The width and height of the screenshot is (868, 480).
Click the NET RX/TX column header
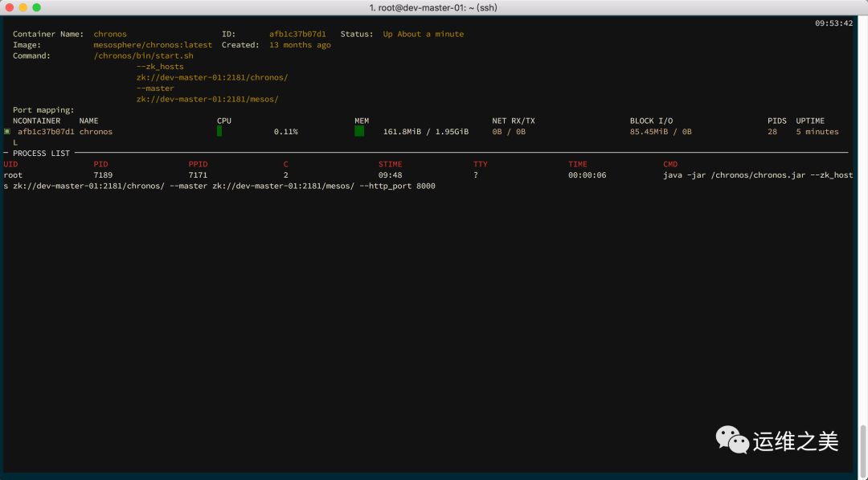coord(514,121)
